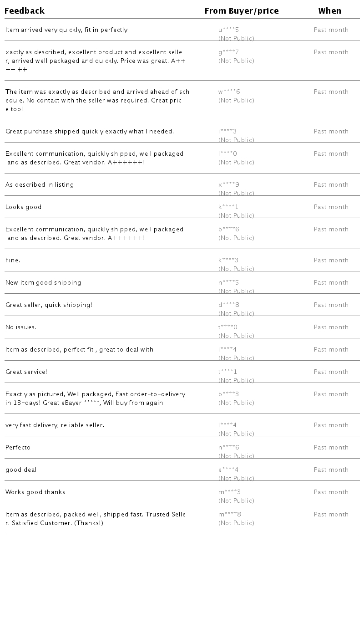Click "(Not Public)" under buyer b****3
This screenshot has width=364, height=623.
point(236,403)
